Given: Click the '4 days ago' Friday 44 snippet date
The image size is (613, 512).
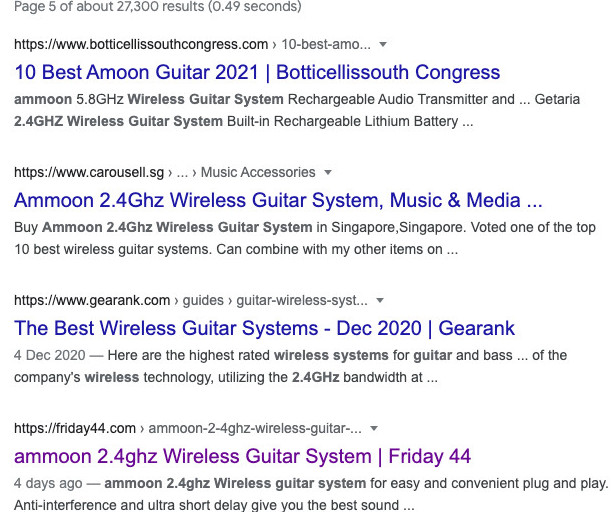Looking at the screenshot, I should point(48,483).
